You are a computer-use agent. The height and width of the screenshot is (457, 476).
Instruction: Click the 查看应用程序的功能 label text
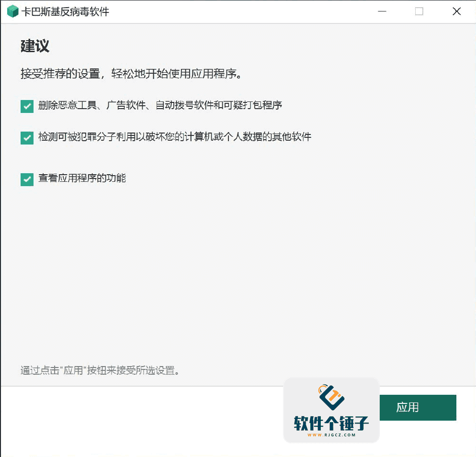point(82,178)
